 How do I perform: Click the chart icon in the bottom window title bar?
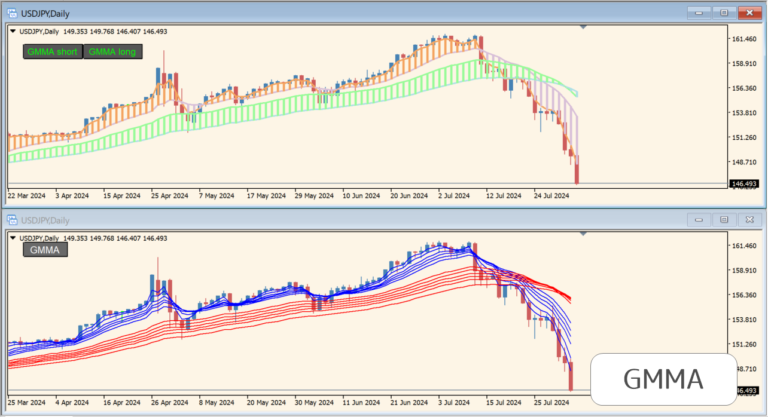pos(13,219)
